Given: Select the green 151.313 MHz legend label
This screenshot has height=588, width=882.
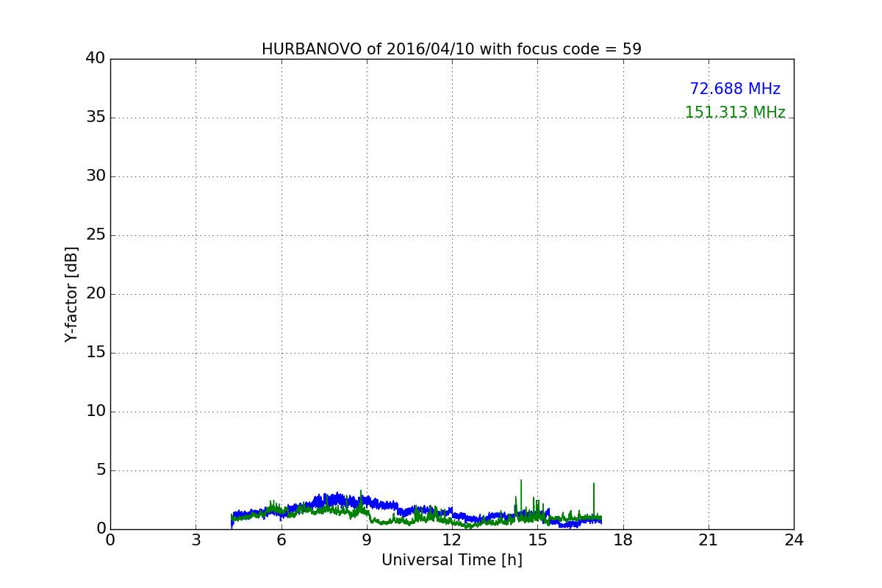Looking at the screenshot, I should pos(735,112).
